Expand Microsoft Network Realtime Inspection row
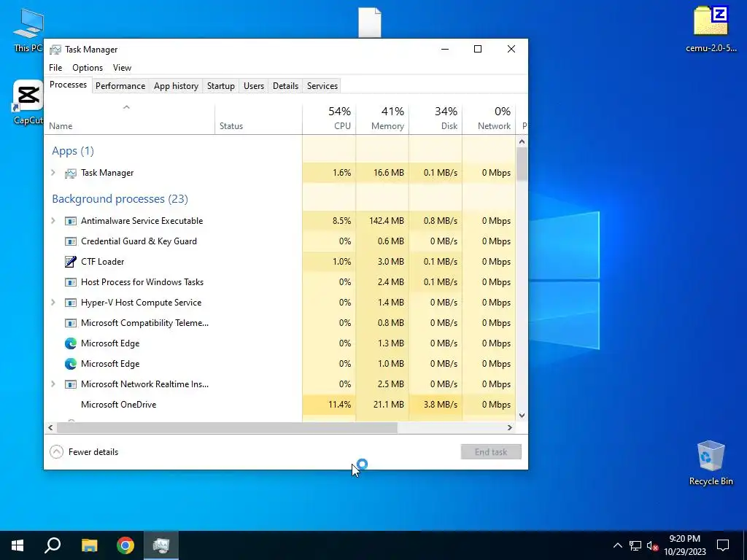Screen dimensions: 747x560 point(53,384)
